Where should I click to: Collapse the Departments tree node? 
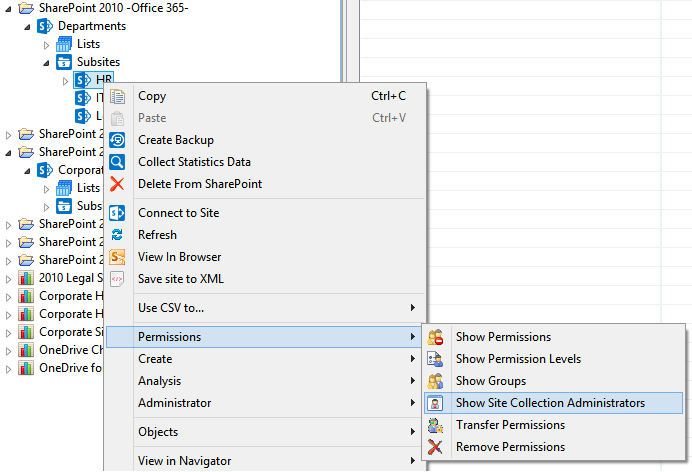(27, 27)
